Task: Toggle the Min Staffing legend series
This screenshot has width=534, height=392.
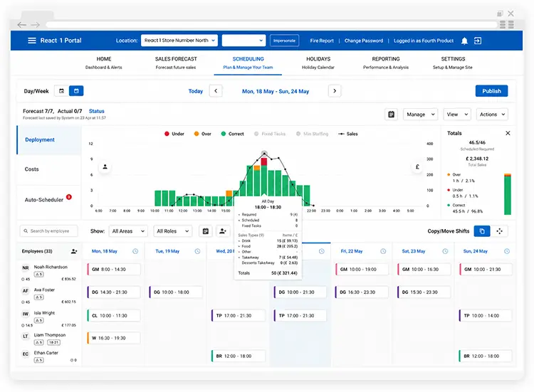Action: pos(312,134)
